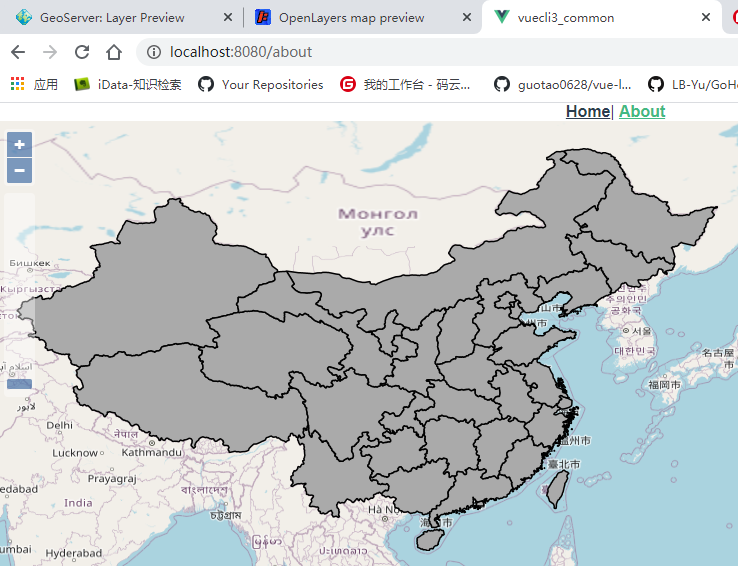
Task: Click the 臺北市 label on map
Action: (565, 464)
